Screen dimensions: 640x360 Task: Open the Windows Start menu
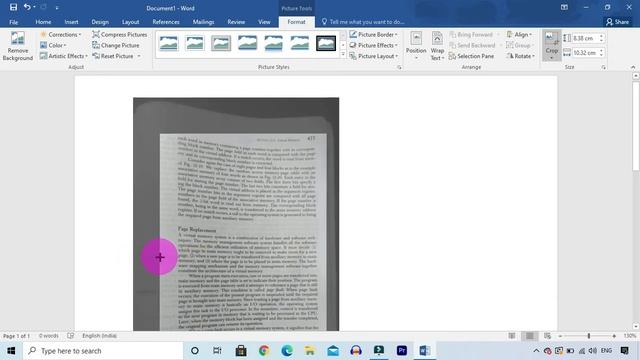click(x=11, y=351)
